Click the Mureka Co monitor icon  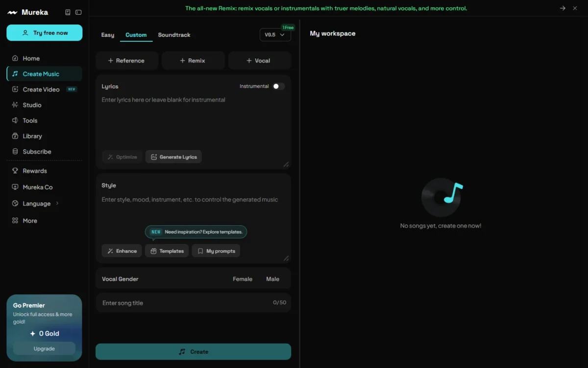(x=15, y=187)
